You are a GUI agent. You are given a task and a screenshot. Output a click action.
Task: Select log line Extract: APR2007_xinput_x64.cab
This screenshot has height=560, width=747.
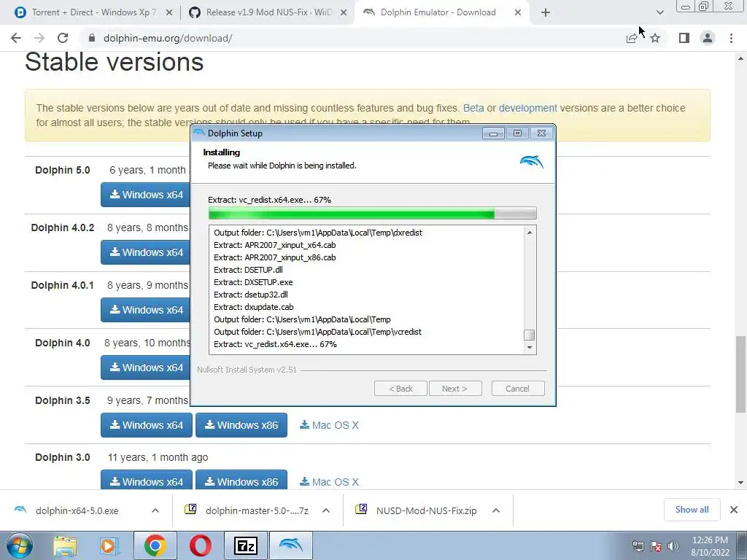275,245
